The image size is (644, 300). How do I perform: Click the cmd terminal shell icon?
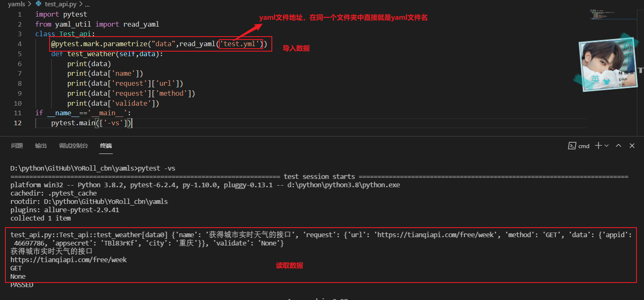[572, 146]
